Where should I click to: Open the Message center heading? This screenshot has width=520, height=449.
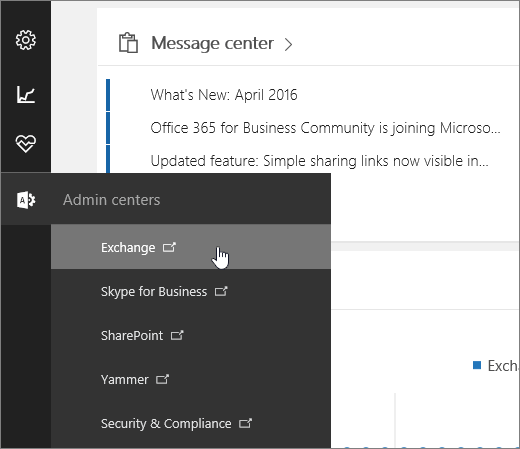tap(212, 43)
